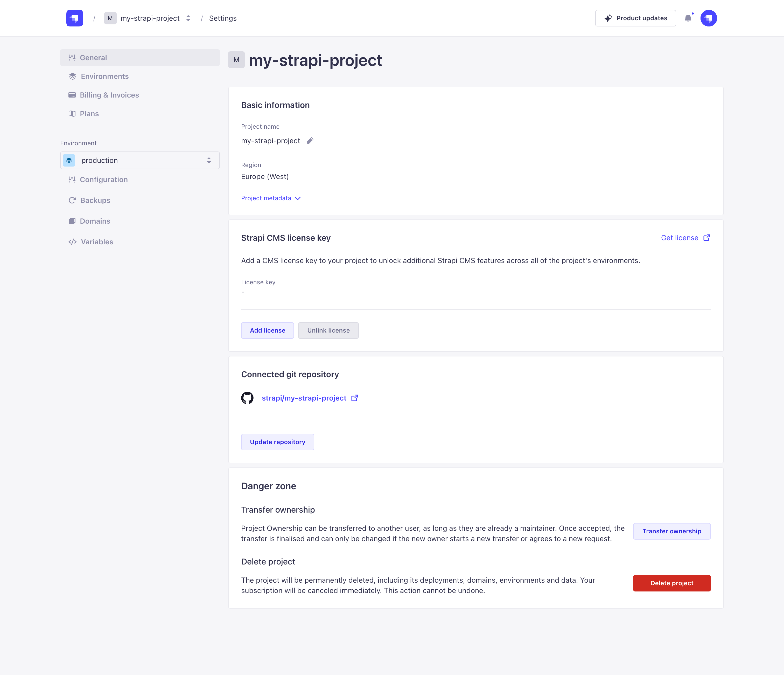Open the project switcher arrows in the breadcrumb
The height and width of the screenshot is (675, 784).
click(x=188, y=18)
